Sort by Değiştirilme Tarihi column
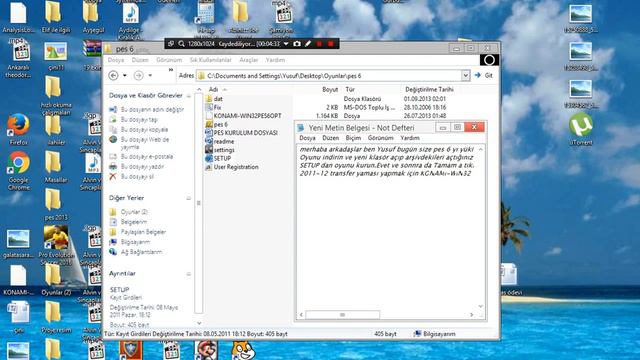This screenshot has height=360, width=640. tap(429, 89)
